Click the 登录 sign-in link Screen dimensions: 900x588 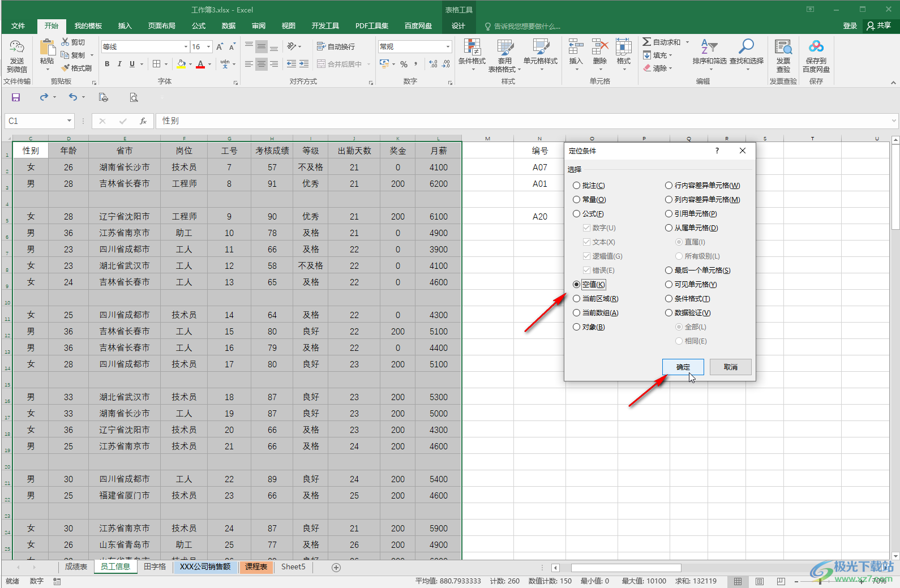coord(850,26)
